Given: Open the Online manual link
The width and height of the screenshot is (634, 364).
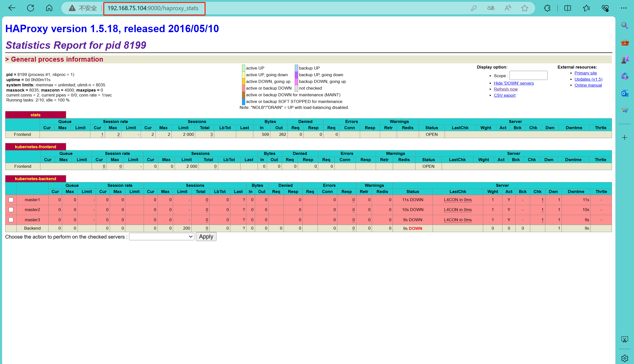Looking at the screenshot, I should tap(588, 85).
